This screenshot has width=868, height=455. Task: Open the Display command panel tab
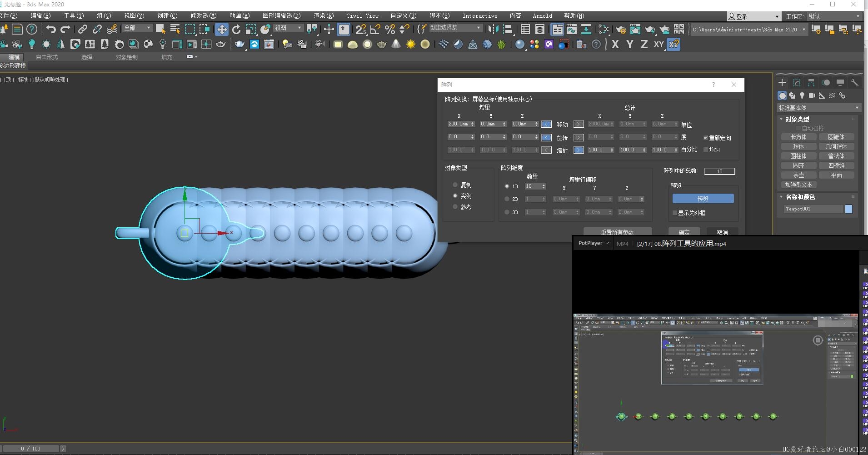coord(840,82)
